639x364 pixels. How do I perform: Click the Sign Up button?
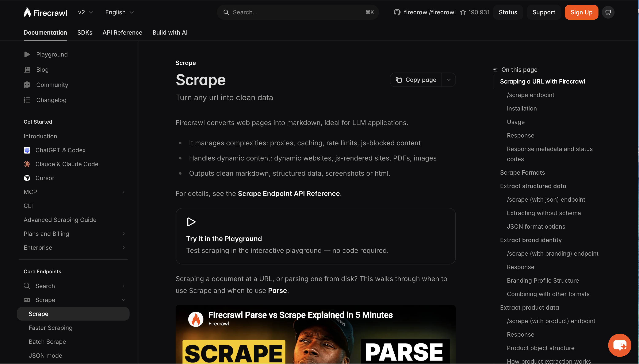click(x=581, y=12)
